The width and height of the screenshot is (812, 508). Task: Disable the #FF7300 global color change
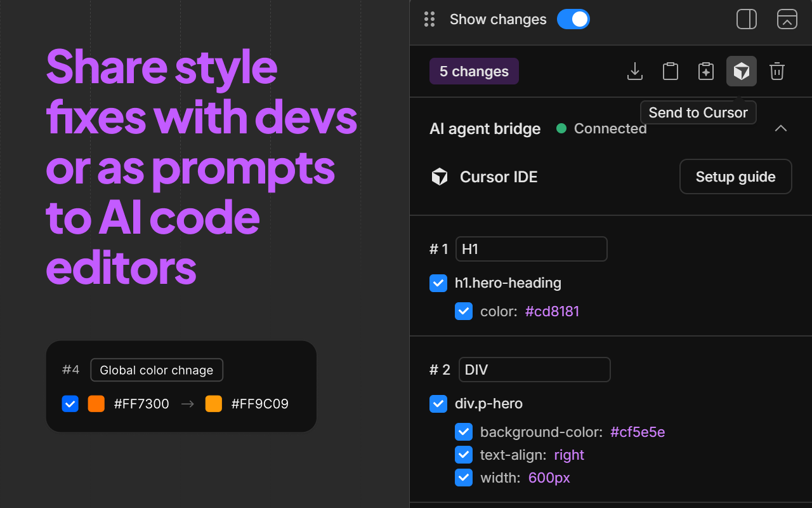coord(70,403)
